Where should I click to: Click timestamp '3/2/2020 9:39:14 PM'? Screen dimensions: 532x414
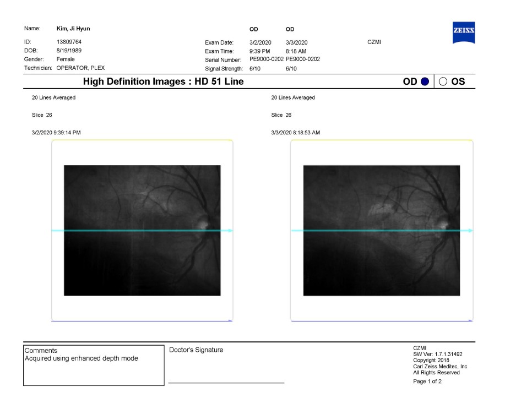click(56, 133)
